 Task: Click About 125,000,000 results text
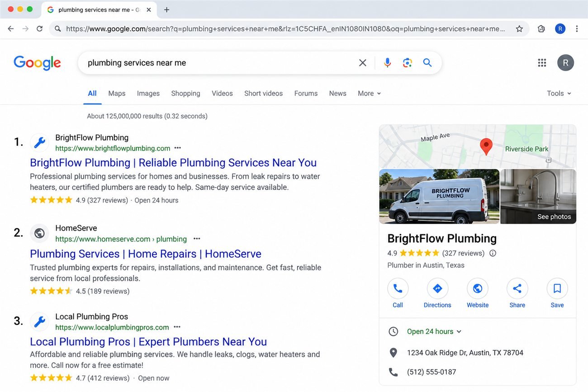click(147, 116)
